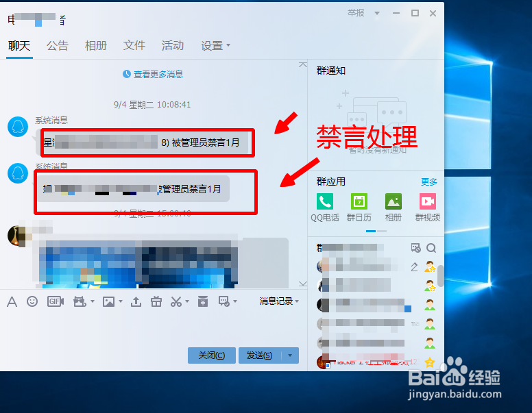
Task: Switch to 聊天 tab
Action: [x=19, y=46]
